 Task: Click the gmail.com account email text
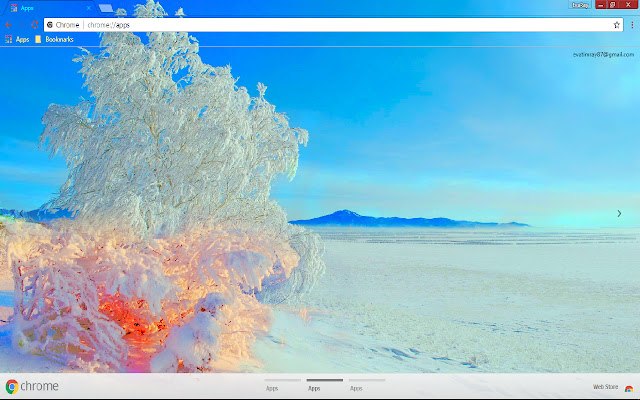tap(603, 54)
